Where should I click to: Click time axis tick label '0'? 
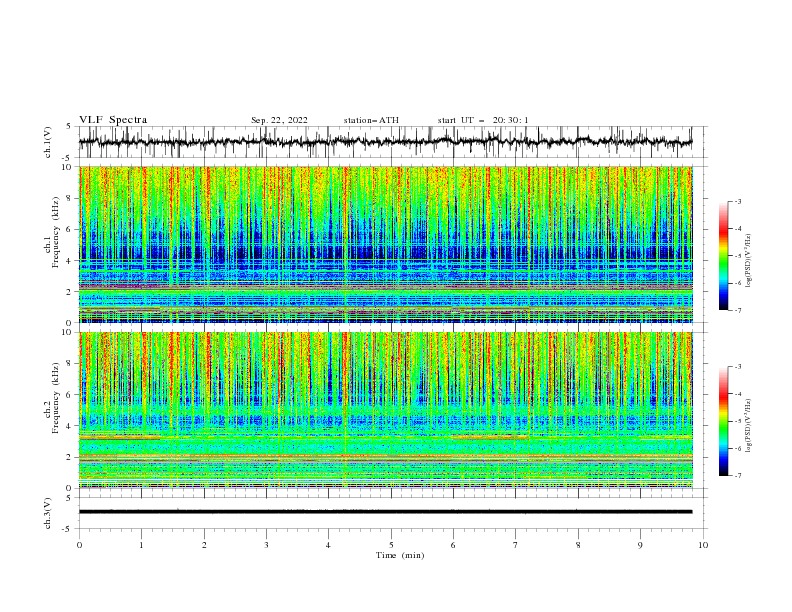tap(79, 545)
